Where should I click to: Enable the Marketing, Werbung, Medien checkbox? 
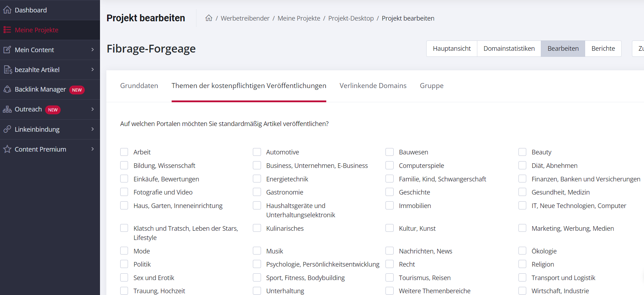click(522, 228)
